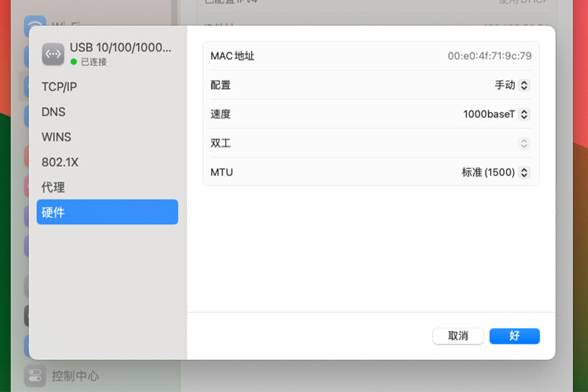Click the Control Center icon in sidebar
The width and height of the screenshot is (588, 392).
[x=35, y=376]
